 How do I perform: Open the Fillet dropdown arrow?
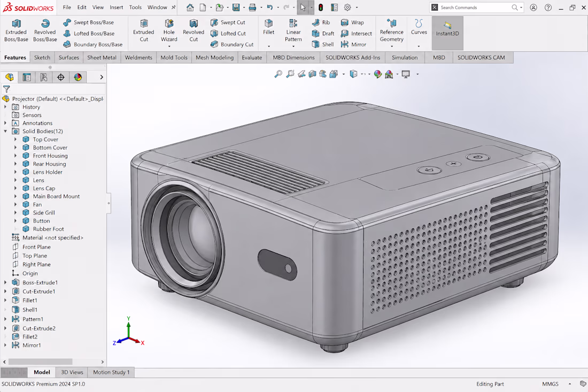[268, 47]
